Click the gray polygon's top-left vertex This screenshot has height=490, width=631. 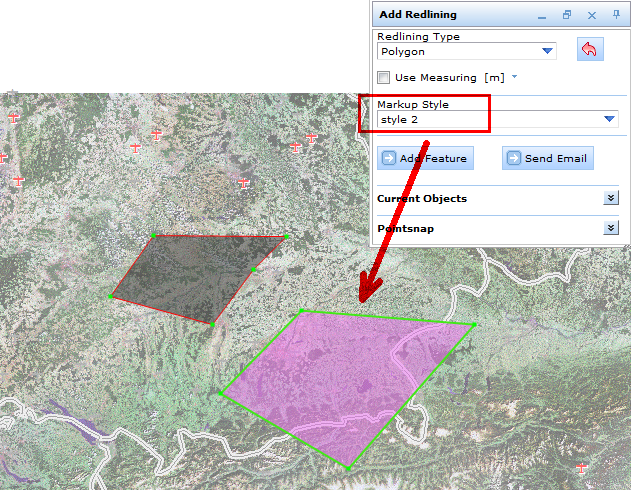(153, 235)
